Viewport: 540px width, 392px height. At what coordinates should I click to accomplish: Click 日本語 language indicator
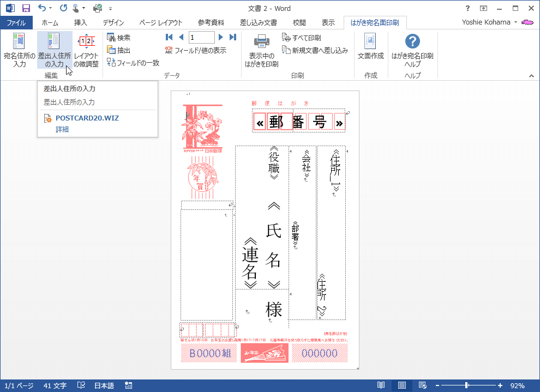[104, 386]
